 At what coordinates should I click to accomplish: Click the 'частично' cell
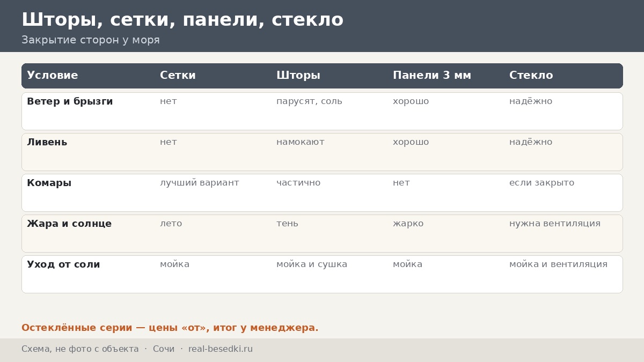point(298,183)
